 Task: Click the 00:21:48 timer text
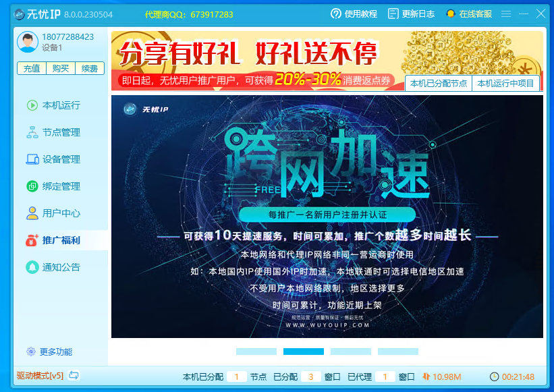pos(518,376)
